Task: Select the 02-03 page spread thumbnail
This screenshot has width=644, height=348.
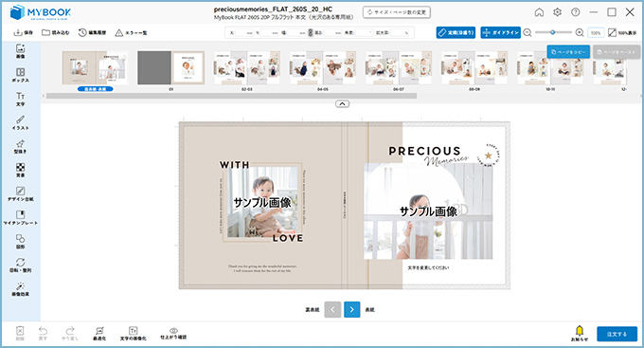Action: [247, 68]
